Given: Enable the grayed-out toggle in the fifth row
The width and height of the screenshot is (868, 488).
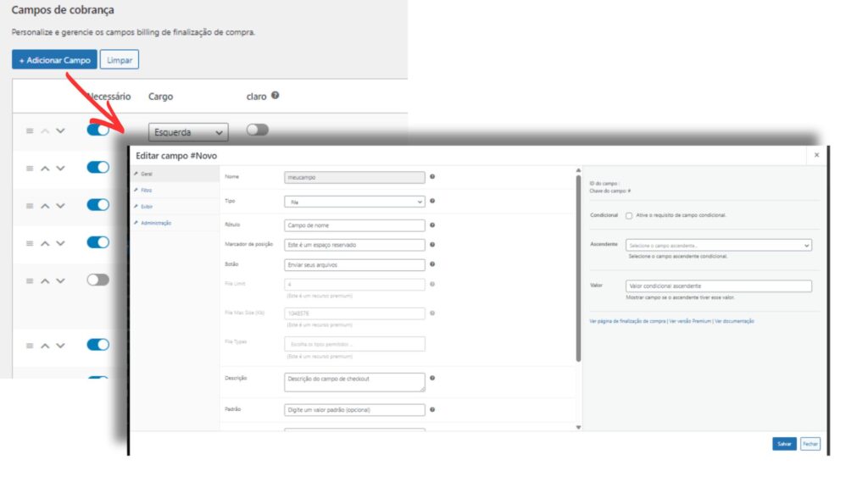Looking at the screenshot, I should point(96,279).
